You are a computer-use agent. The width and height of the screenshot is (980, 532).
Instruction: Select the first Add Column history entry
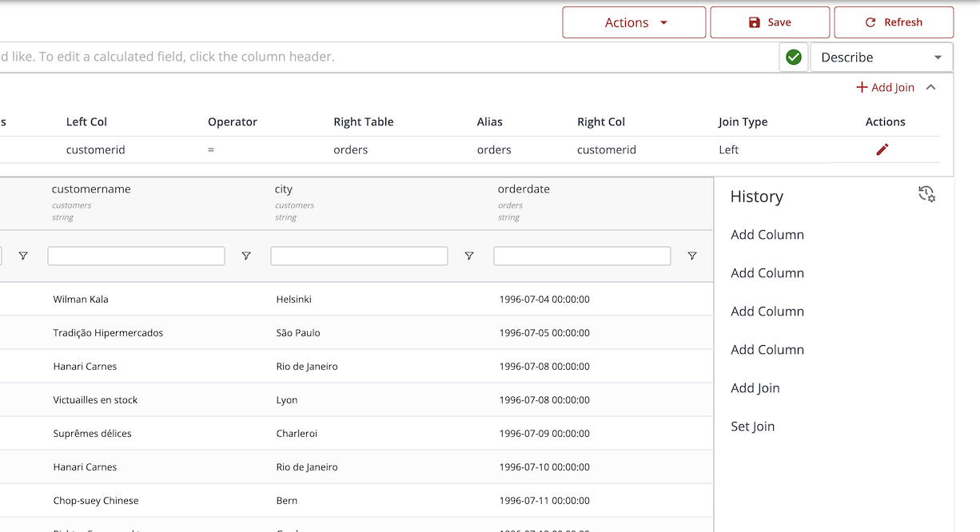[767, 235]
